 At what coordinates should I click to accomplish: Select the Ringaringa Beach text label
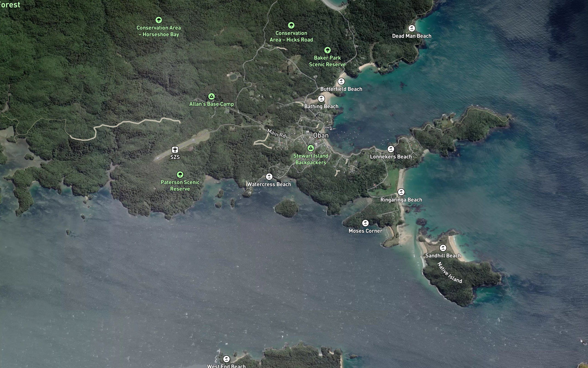click(401, 200)
